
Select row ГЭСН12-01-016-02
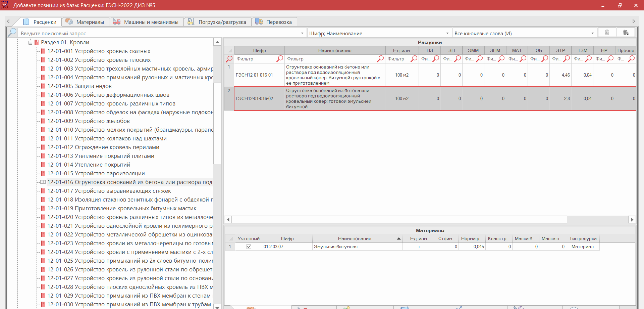coord(430,98)
